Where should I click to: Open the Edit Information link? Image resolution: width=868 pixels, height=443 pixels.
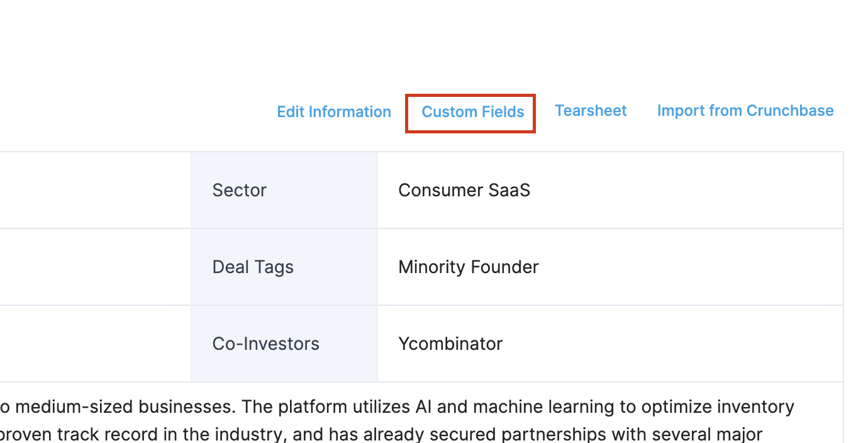(x=334, y=112)
